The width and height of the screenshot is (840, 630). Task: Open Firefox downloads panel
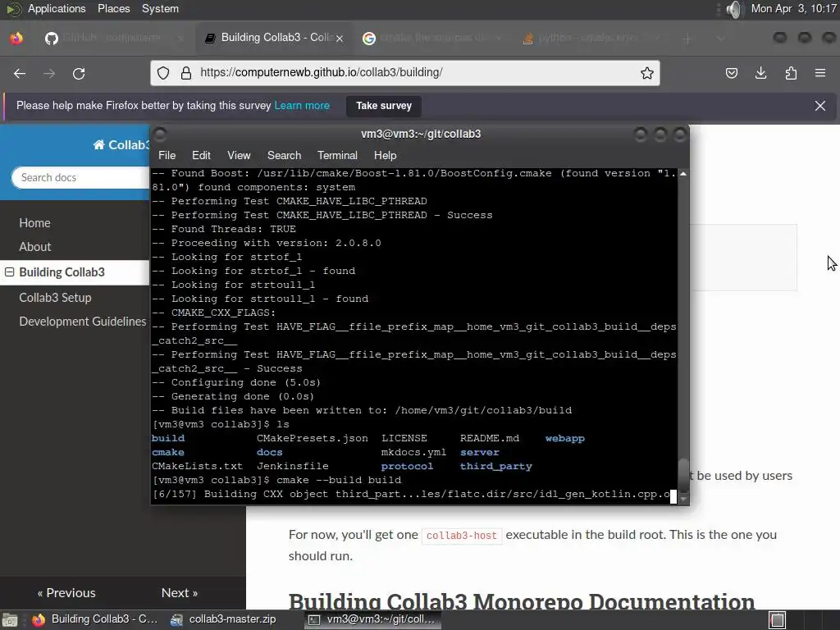(x=760, y=73)
